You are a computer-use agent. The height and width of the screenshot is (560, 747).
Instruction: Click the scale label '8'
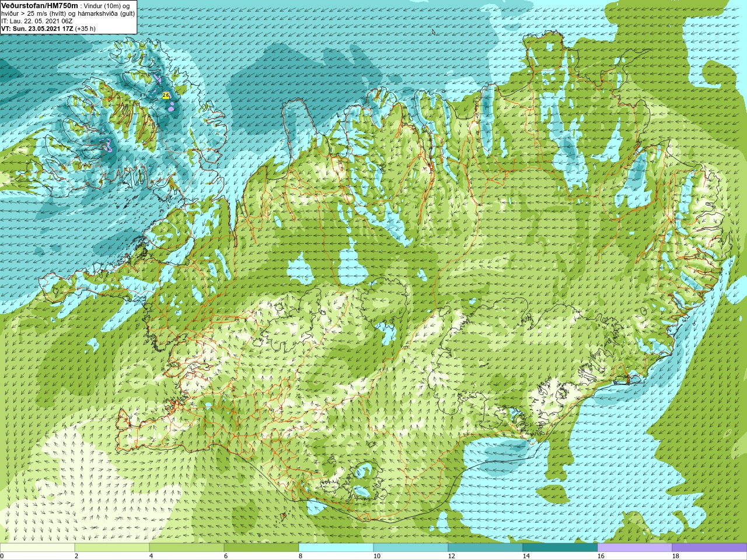point(301,556)
